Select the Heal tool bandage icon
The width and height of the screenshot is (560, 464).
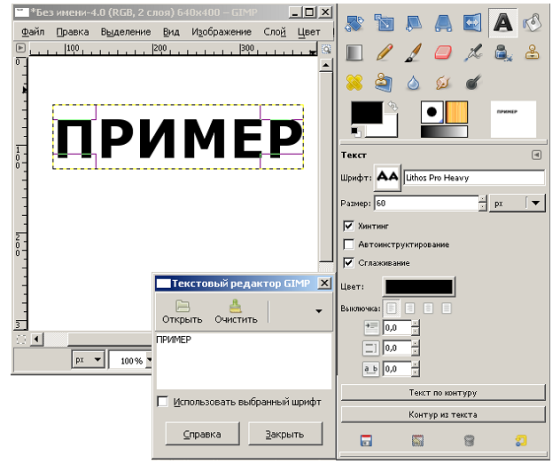[354, 82]
